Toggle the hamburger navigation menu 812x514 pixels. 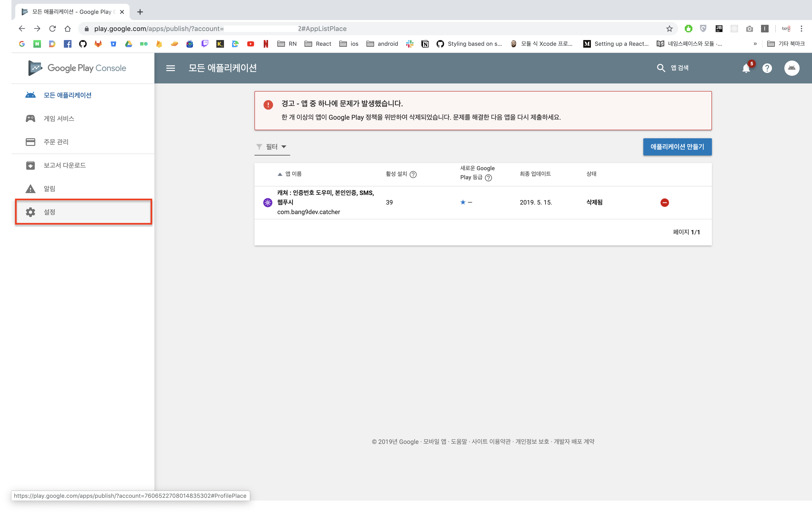click(x=171, y=68)
